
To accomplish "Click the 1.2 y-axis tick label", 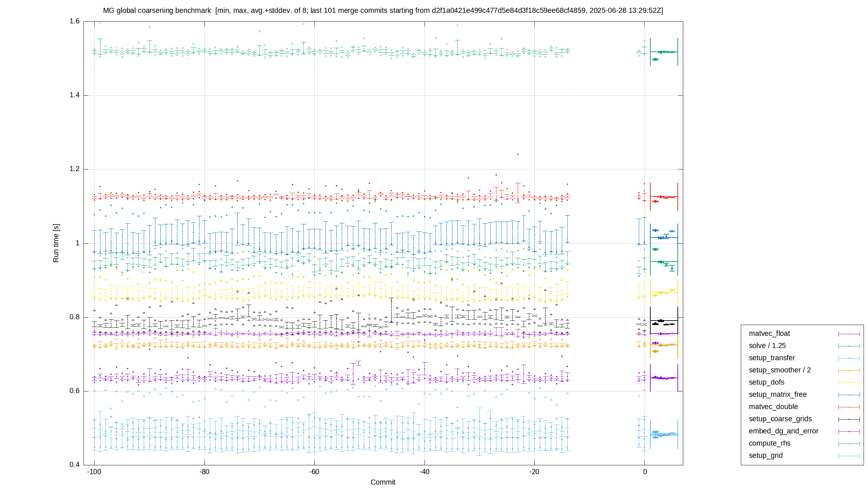I will [x=75, y=169].
